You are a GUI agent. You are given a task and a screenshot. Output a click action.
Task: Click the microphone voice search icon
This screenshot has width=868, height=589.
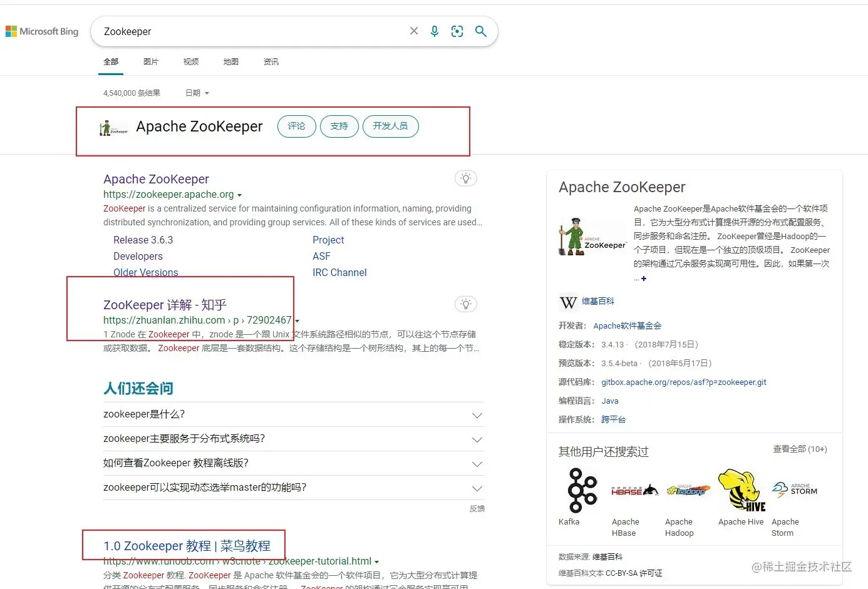[435, 31]
